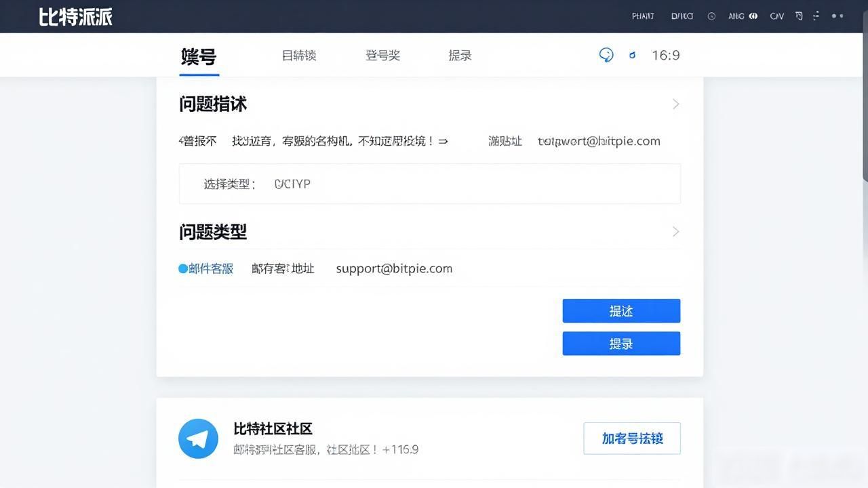Click the support@bitpie.com email link
The width and height of the screenshot is (868, 488).
click(394, 268)
